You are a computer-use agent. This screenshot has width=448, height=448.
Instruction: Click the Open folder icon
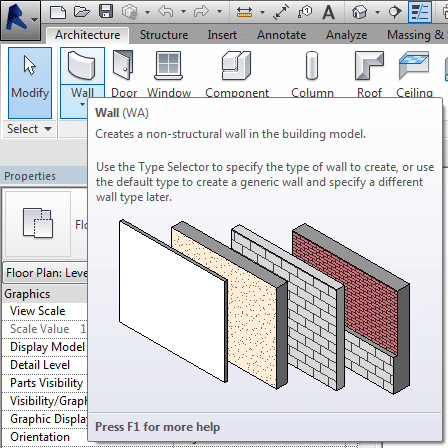[x=82, y=12]
